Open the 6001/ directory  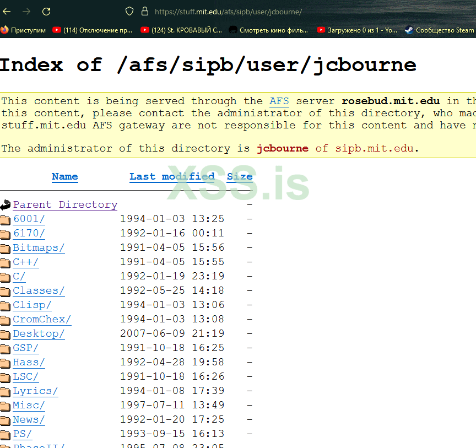click(x=29, y=219)
